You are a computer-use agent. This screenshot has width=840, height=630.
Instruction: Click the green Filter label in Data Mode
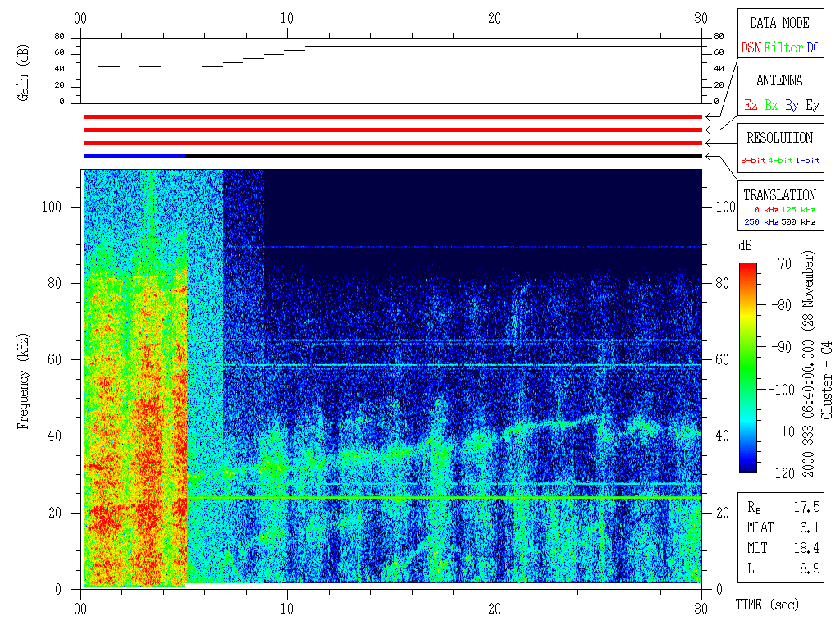point(783,48)
